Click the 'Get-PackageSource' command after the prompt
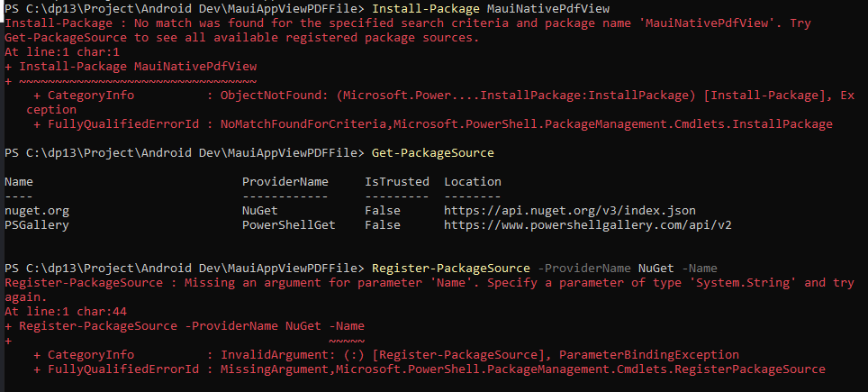This screenshot has height=392, width=868. pyautogui.click(x=433, y=153)
